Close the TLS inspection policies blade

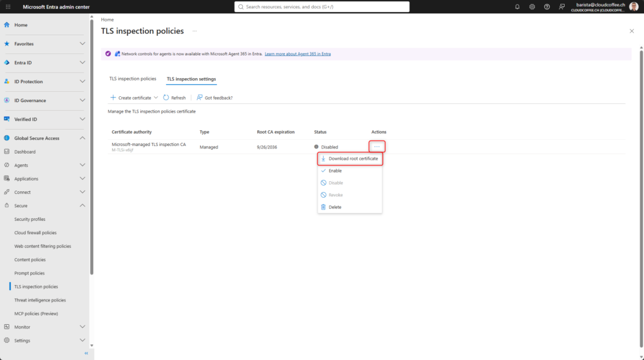(x=631, y=31)
